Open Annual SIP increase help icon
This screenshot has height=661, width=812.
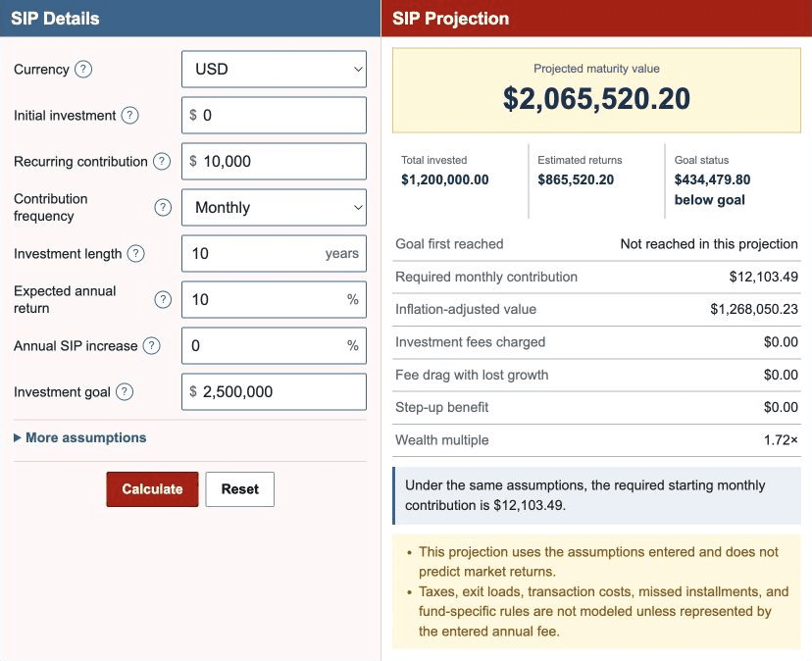152,345
